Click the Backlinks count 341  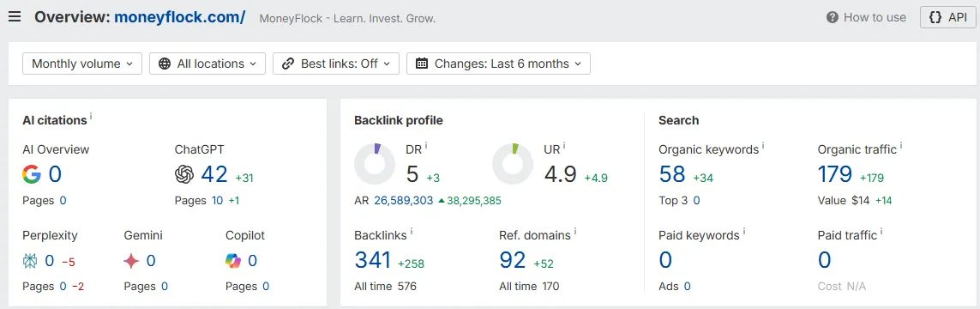coord(372,260)
